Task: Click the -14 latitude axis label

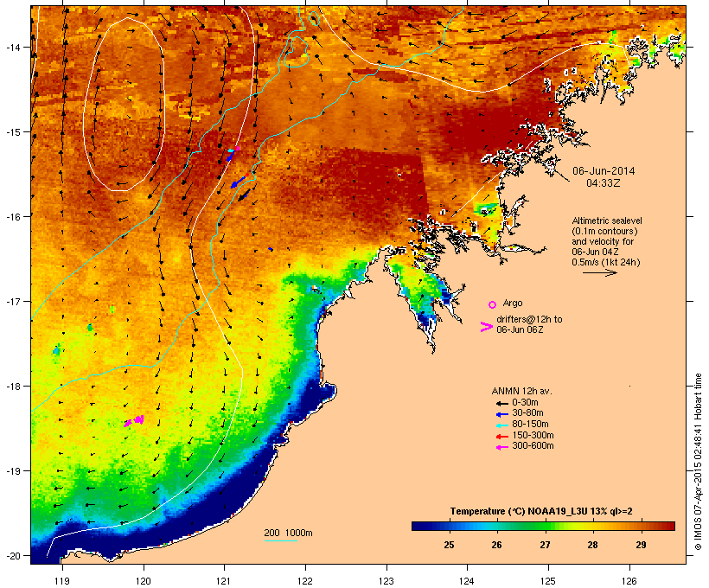Action: (x=12, y=48)
